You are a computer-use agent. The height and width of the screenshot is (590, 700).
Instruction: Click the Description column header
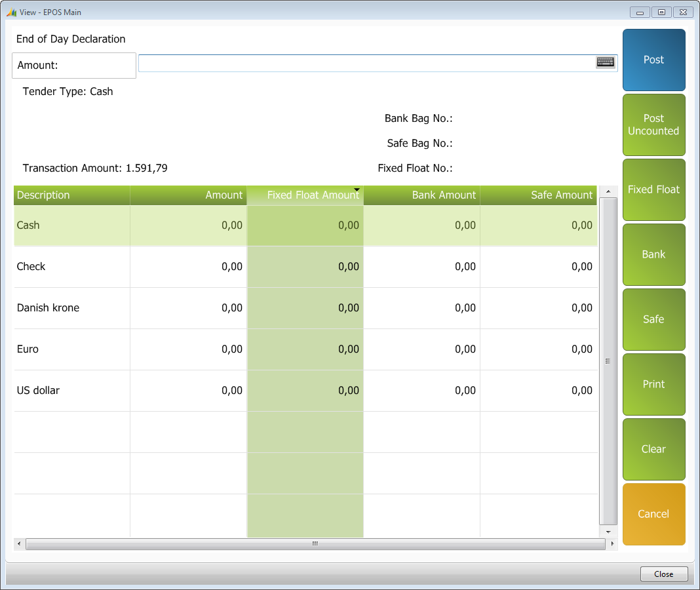point(71,195)
